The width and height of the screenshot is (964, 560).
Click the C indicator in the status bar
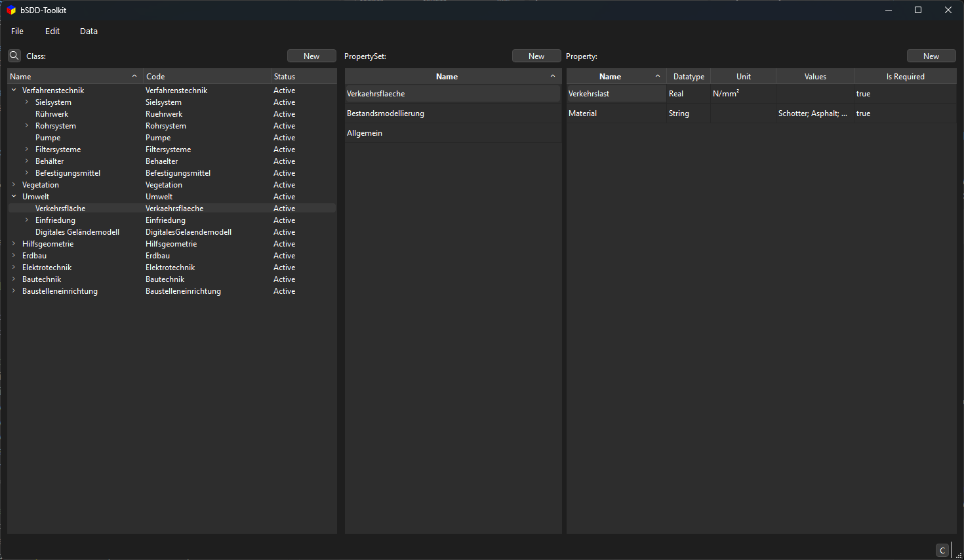942,550
